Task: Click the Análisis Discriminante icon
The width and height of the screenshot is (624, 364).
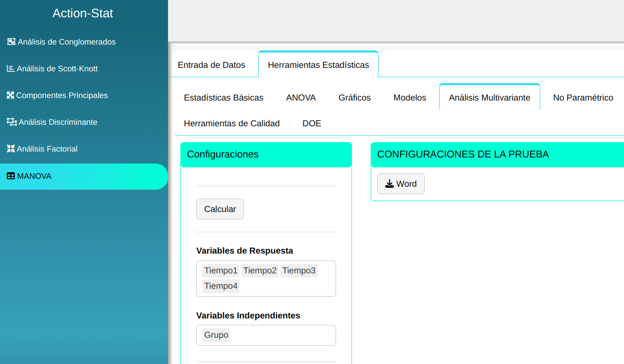Action: click(11, 122)
